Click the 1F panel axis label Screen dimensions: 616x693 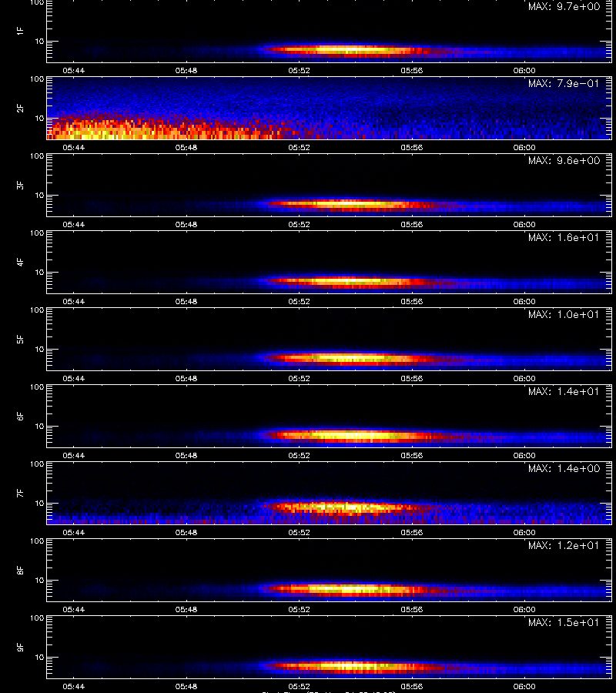(20, 31)
